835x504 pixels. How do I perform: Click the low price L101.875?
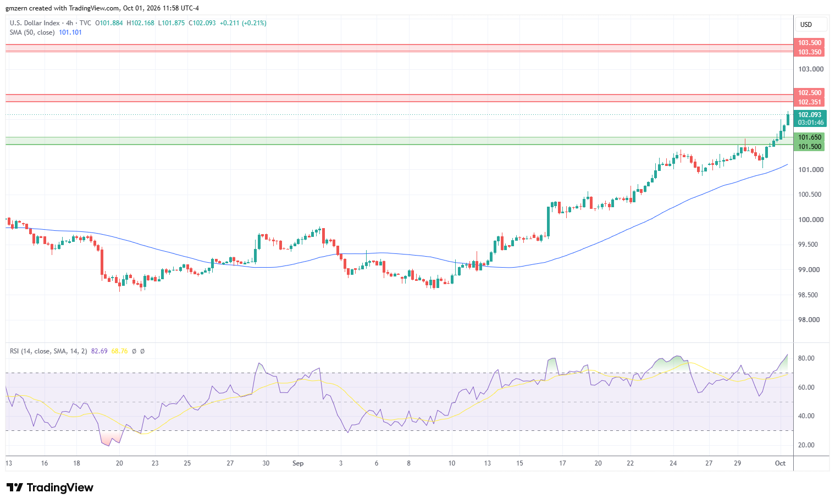(x=172, y=23)
